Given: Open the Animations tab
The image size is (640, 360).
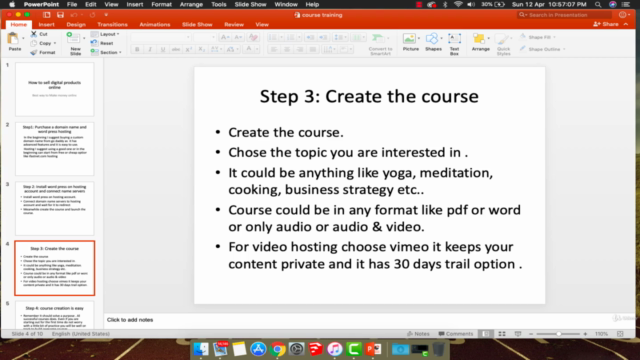Looking at the screenshot, I should pyautogui.click(x=155, y=24).
